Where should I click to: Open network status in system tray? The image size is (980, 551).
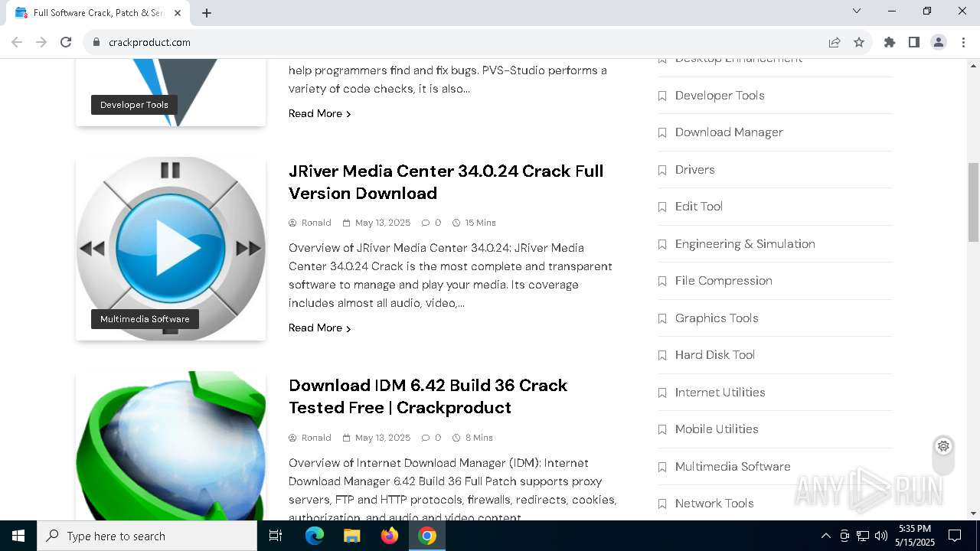pyautogui.click(x=863, y=536)
